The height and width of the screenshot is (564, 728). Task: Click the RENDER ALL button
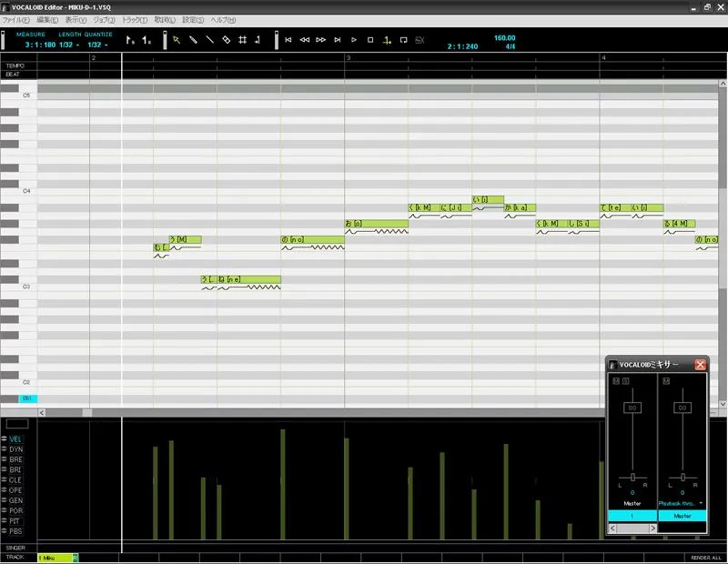click(706, 558)
